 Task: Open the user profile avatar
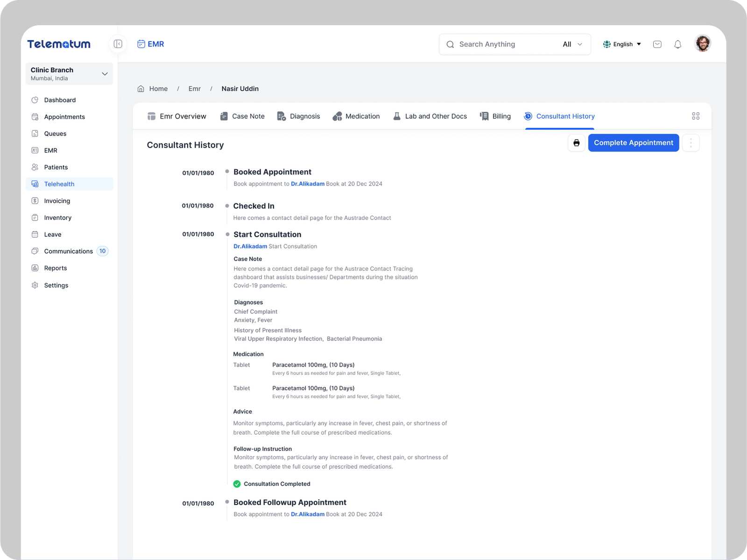(x=702, y=43)
